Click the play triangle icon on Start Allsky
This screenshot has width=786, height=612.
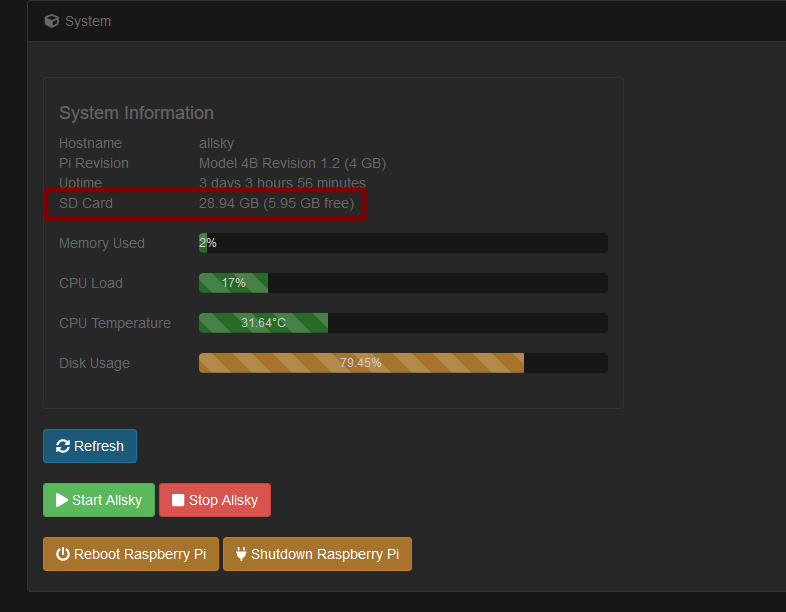(x=62, y=500)
